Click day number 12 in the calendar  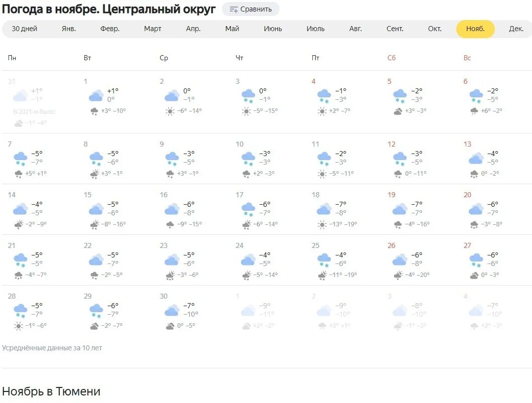pos(391,144)
